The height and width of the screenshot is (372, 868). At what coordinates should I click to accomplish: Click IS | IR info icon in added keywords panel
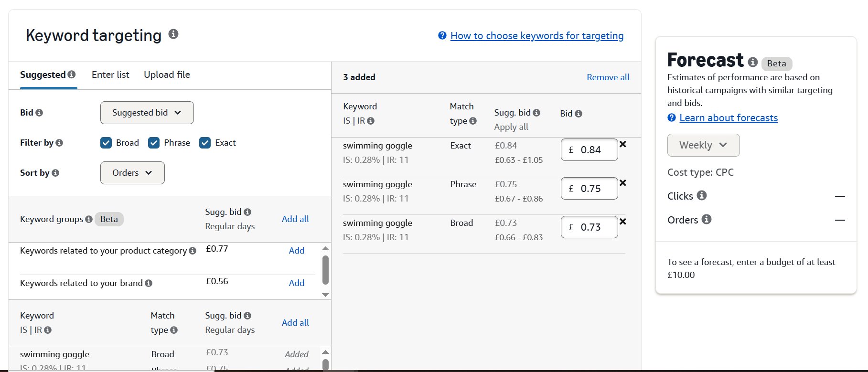pyautogui.click(x=371, y=121)
